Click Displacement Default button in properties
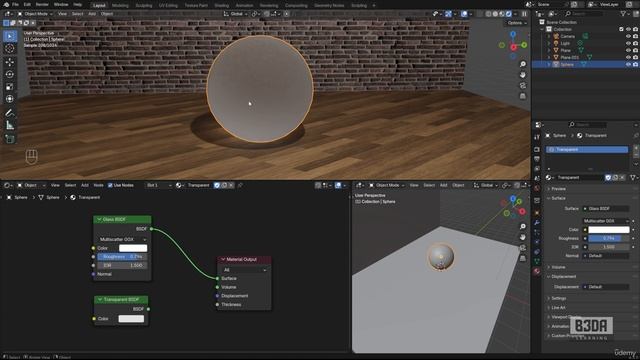The height and width of the screenshot is (360, 640). click(x=606, y=287)
